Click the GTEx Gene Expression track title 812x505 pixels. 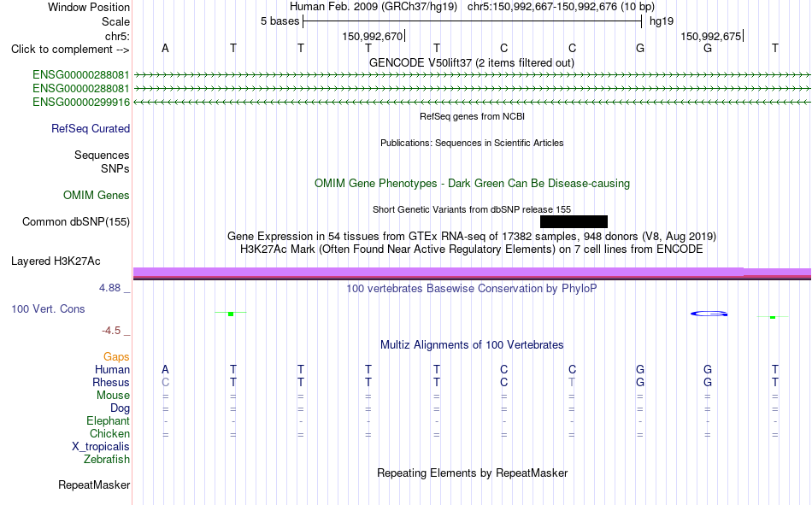click(x=471, y=236)
